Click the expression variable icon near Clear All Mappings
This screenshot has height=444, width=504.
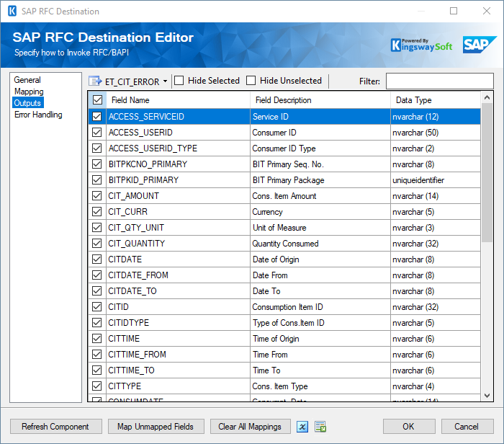pyautogui.click(x=302, y=427)
